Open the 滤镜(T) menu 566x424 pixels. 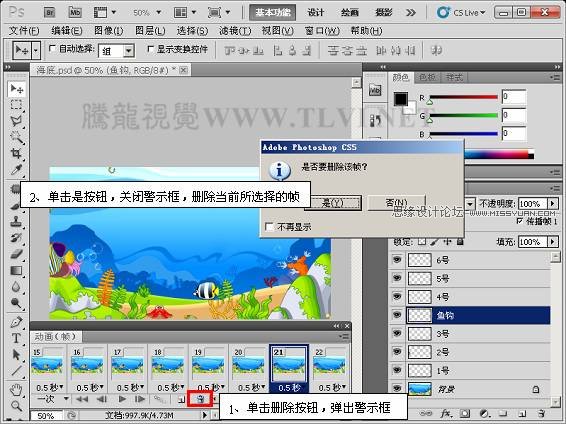click(x=235, y=31)
